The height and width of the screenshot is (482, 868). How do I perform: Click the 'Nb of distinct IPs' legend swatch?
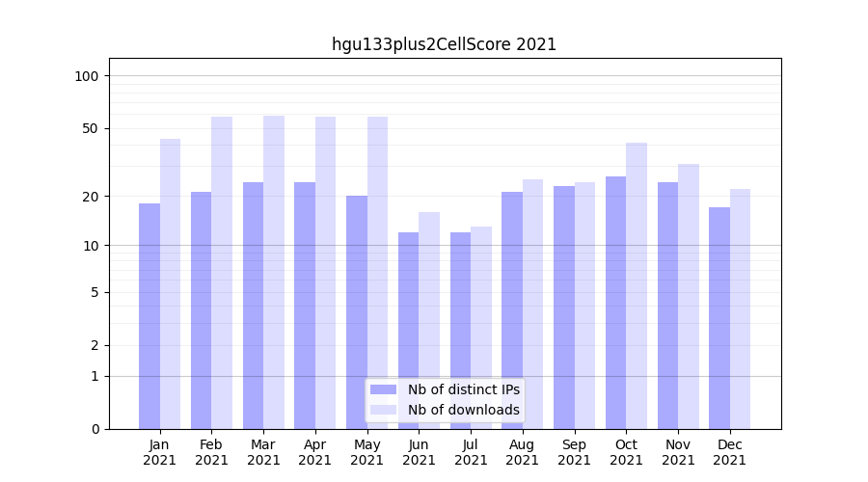[383, 389]
